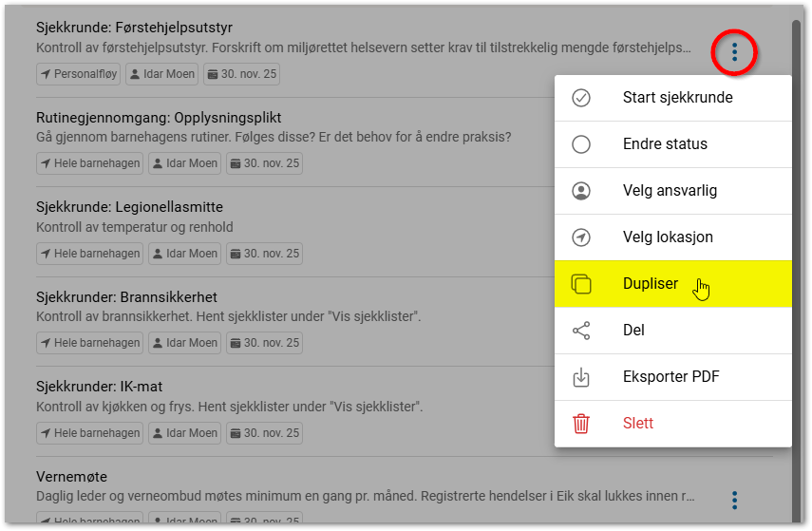Image resolution: width=812 pixels, height=531 pixels.
Task: Click the checkmark icon beside Start sjekkrunde
Action: point(581,98)
